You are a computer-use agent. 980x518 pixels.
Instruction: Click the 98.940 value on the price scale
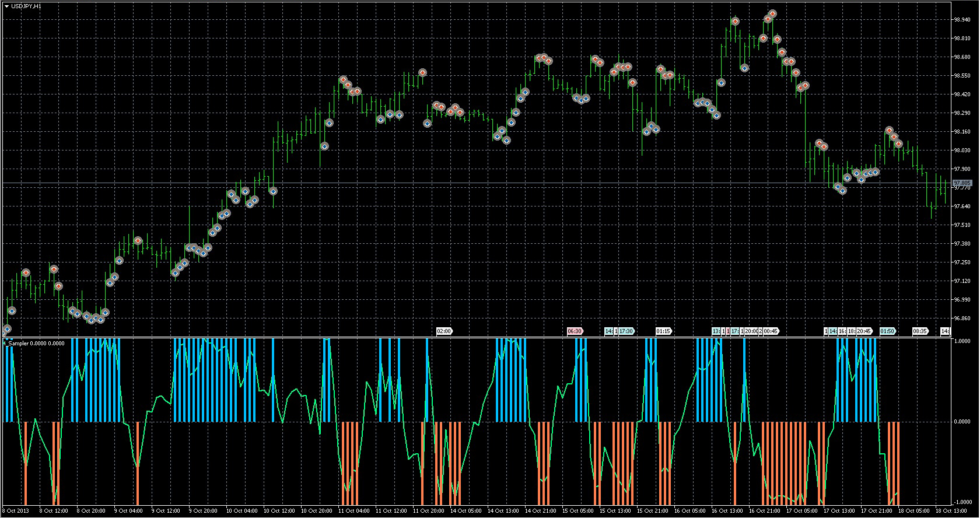click(962, 19)
